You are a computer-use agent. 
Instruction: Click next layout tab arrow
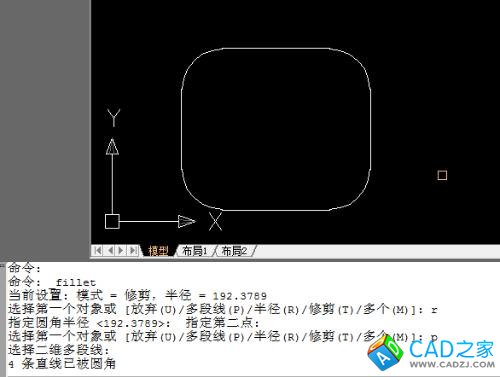click(121, 250)
